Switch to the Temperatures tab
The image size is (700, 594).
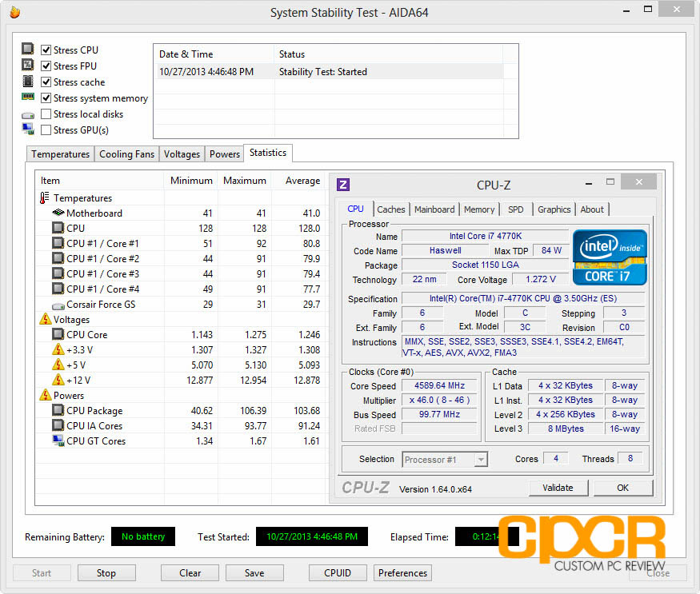pos(60,154)
